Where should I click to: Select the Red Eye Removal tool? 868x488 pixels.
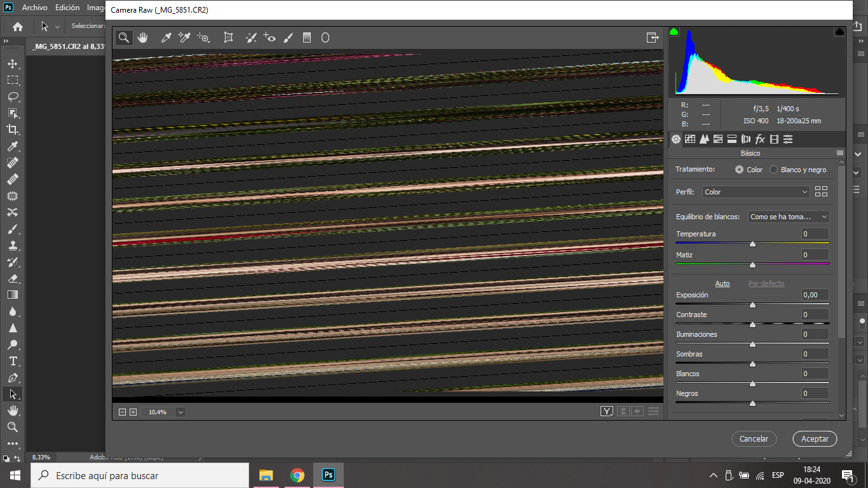tap(269, 37)
